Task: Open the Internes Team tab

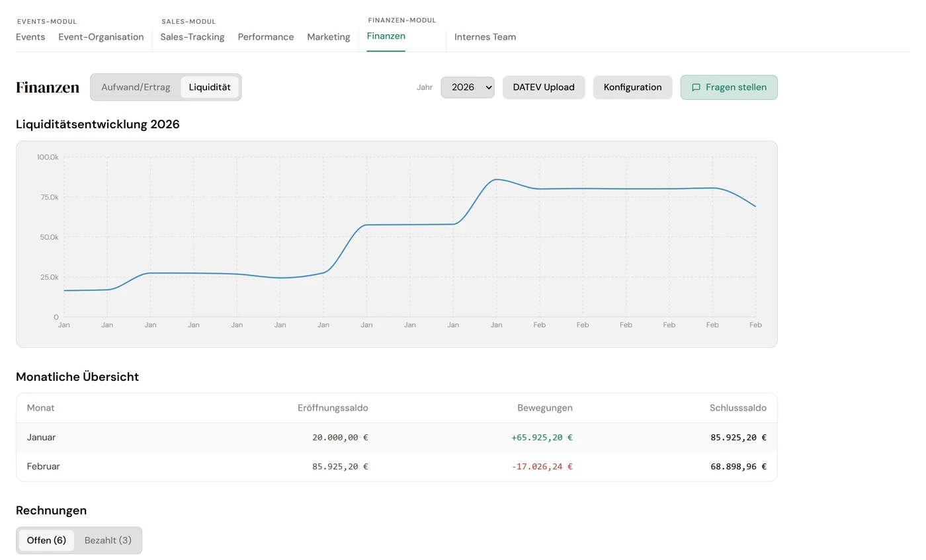Action: click(485, 37)
